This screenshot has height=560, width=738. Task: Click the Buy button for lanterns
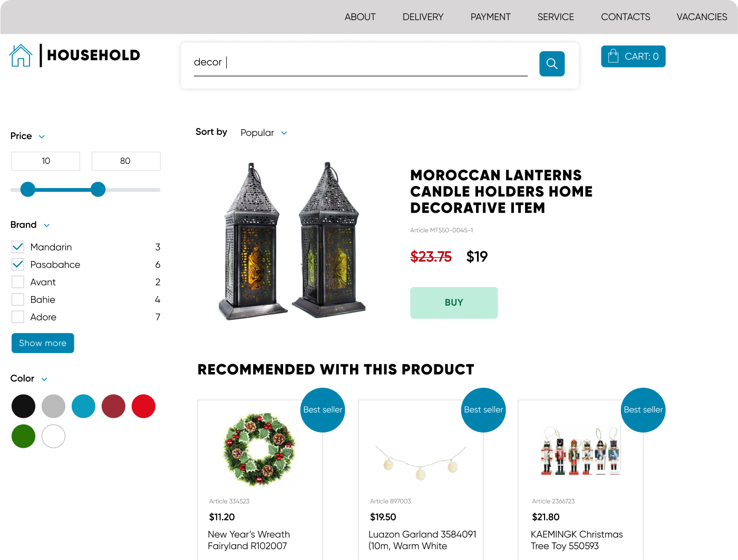point(454,303)
